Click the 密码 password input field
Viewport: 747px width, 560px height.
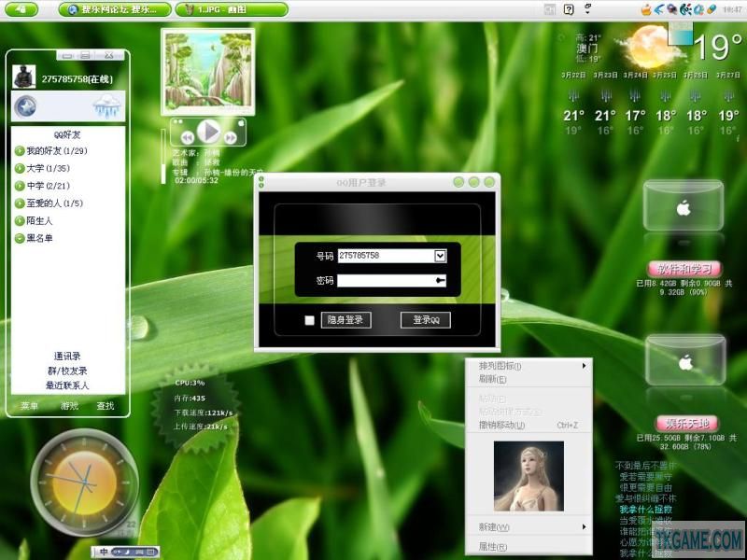click(x=391, y=281)
